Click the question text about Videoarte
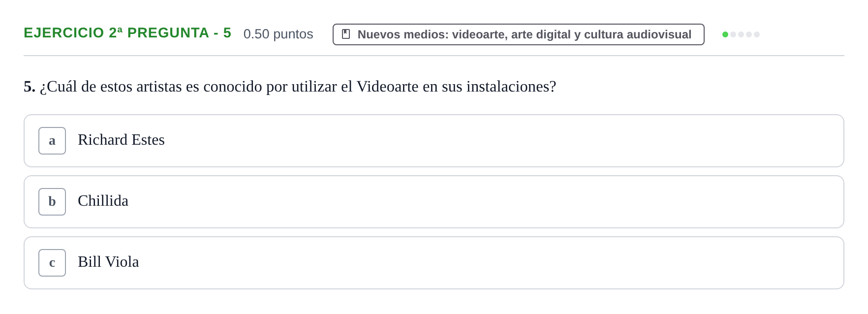The height and width of the screenshot is (314, 868). (298, 87)
